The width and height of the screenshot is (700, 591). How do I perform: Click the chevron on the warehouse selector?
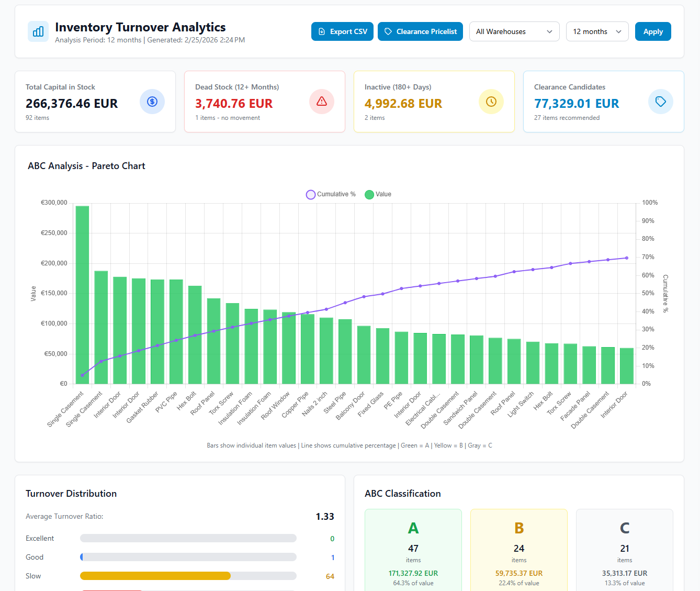[550, 31]
